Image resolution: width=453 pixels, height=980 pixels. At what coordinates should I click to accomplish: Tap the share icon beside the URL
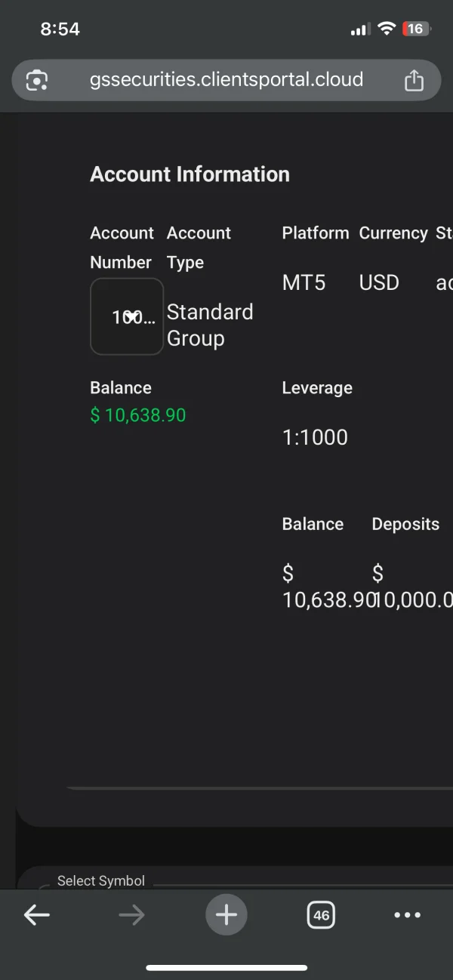(414, 80)
